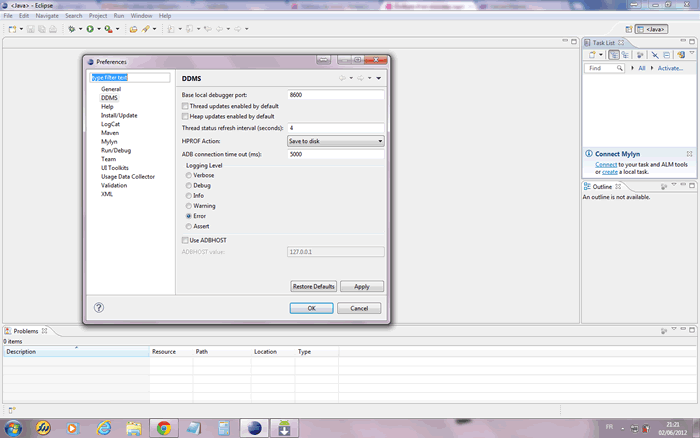Click the Activate... link in Task List

(670, 68)
